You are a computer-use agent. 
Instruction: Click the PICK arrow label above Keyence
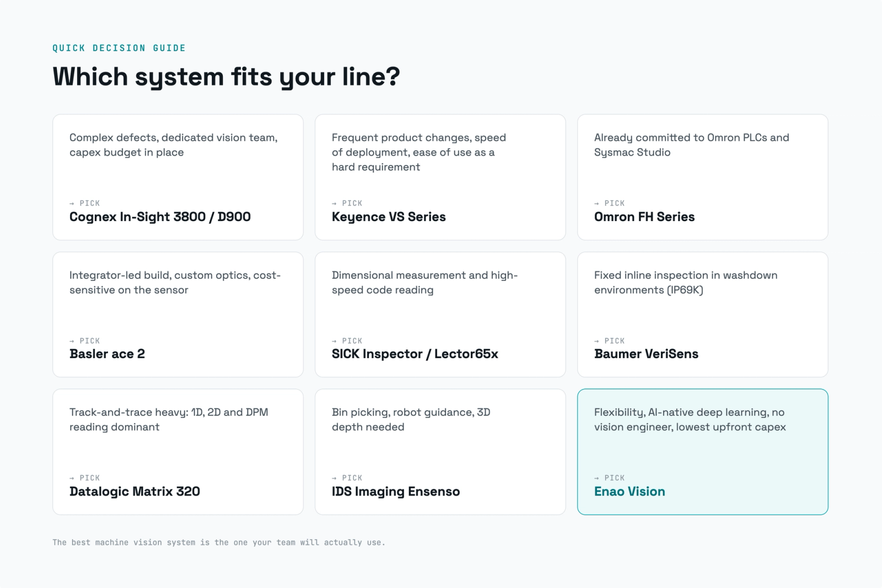click(347, 203)
